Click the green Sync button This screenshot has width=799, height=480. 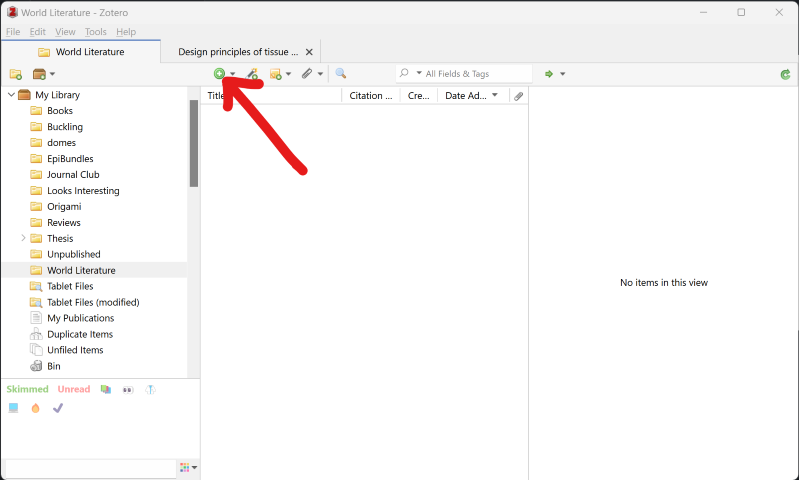pos(785,74)
